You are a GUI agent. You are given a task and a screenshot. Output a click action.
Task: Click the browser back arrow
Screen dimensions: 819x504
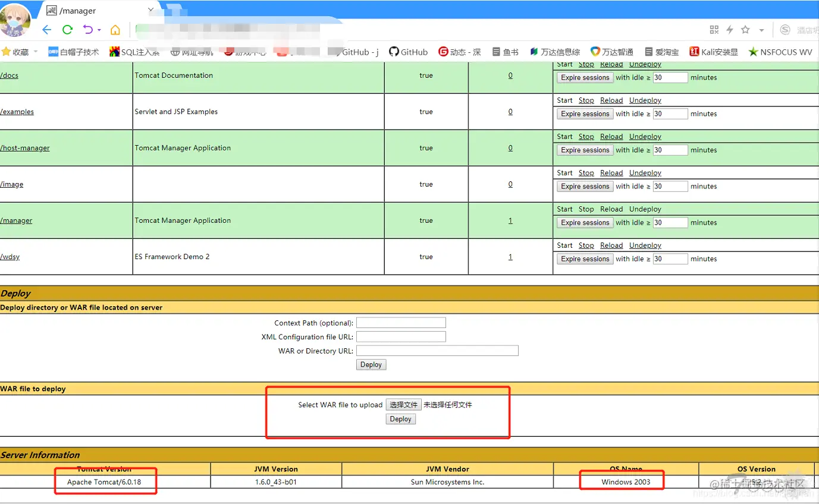(47, 30)
